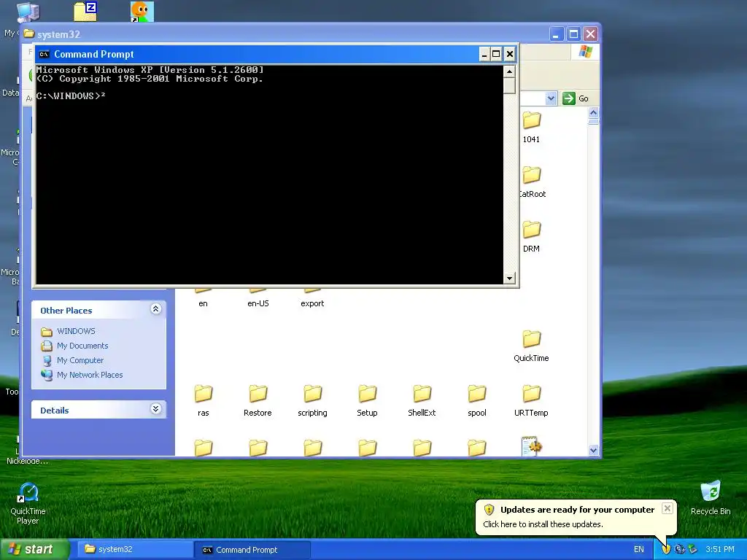
Task: Click the Windows flag logo in system32 window
Action: pos(586,52)
